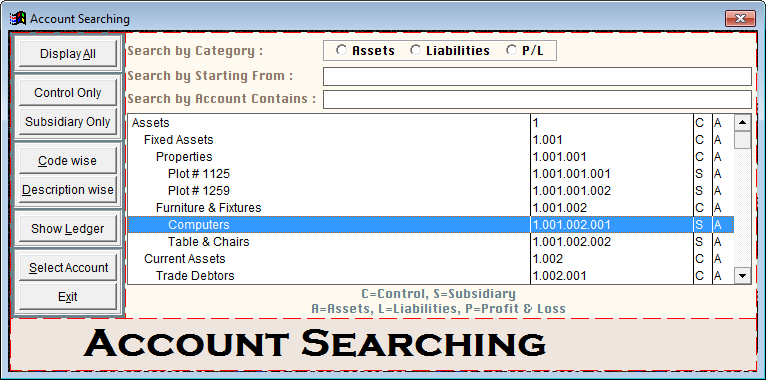This screenshot has height=380, width=766.
Task: Click the Search by Account Contains field
Action: point(537,99)
